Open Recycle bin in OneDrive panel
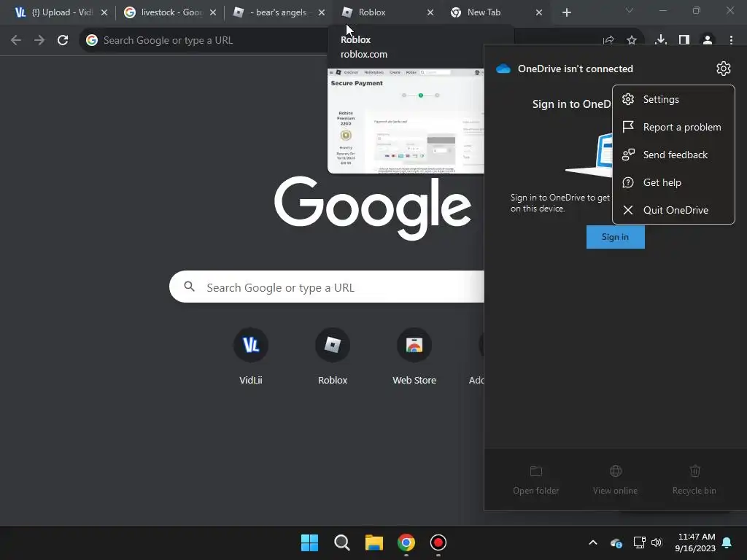 coord(694,480)
